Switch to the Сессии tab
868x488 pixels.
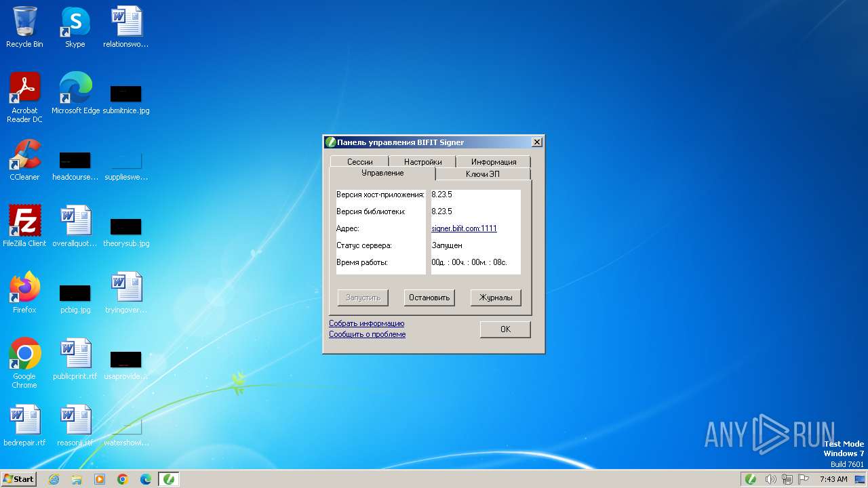pyautogui.click(x=359, y=162)
